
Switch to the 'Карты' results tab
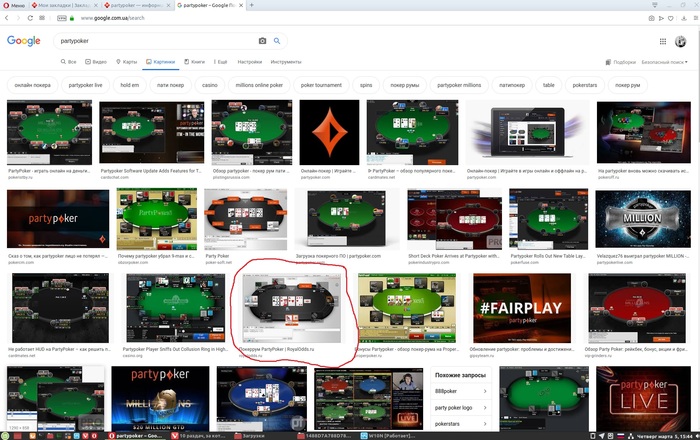[127, 62]
